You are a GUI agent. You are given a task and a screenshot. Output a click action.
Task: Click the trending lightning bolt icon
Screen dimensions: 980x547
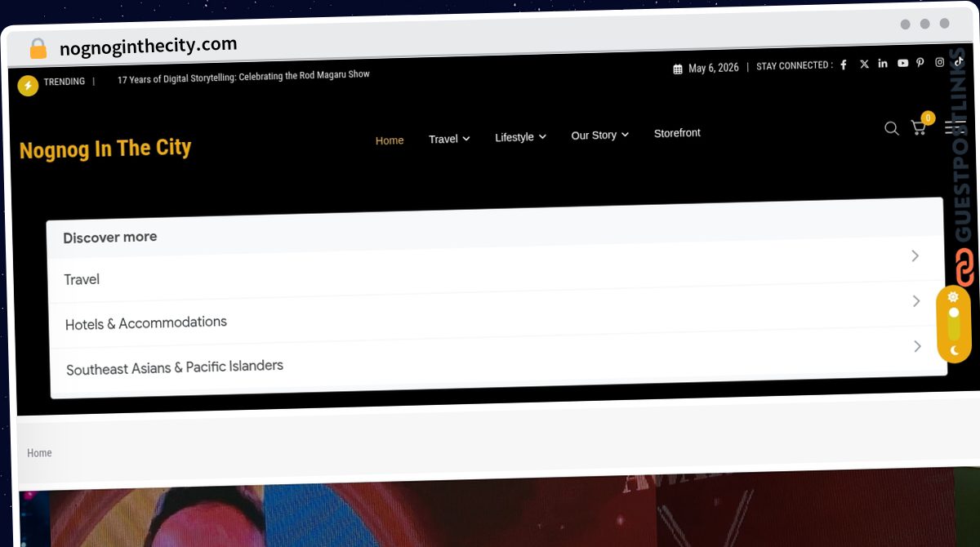(x=28, y=85)
